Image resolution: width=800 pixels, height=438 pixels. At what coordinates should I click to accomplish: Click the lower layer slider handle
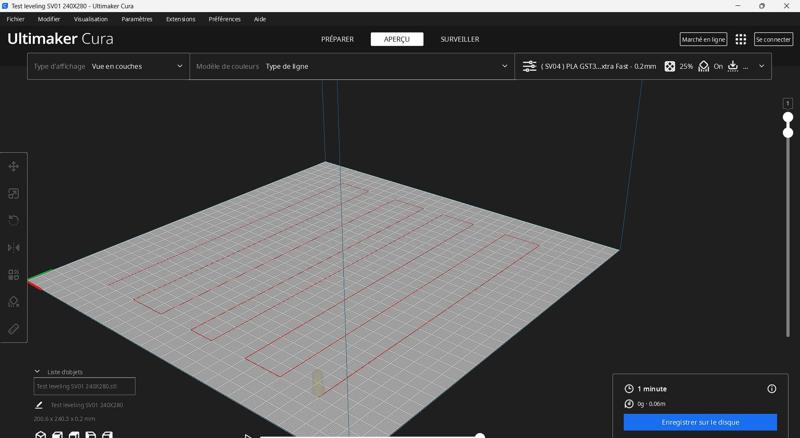pyautogui.click(x=788, y=133)
